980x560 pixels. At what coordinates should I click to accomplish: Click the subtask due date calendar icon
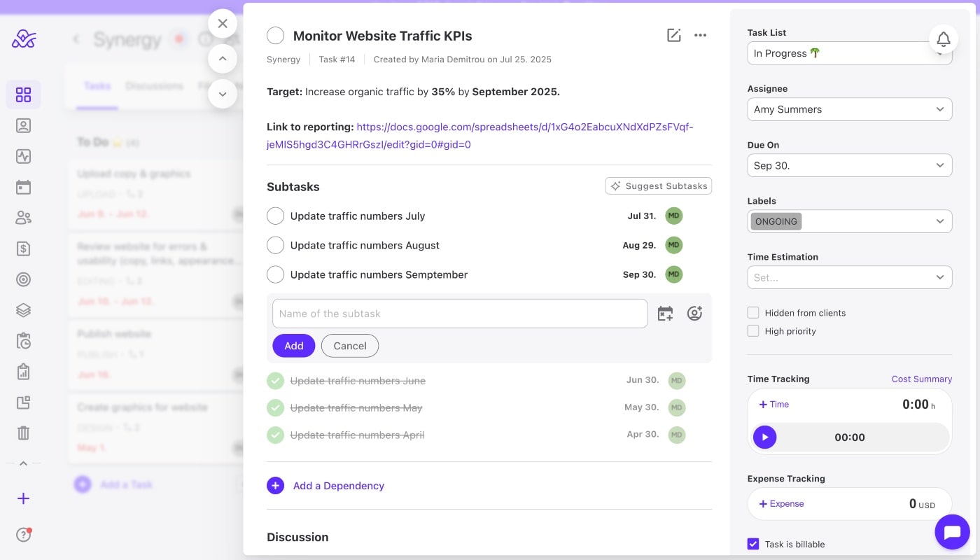665,314
